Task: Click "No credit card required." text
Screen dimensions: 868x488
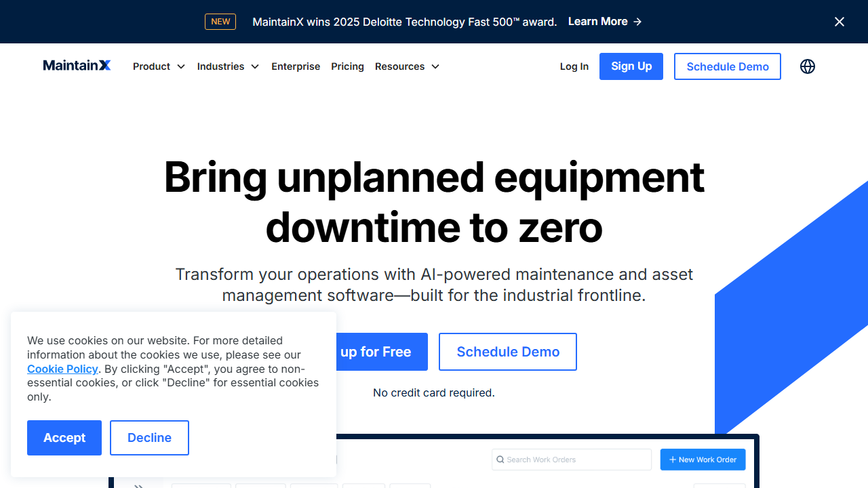Action: click(434, 392)
